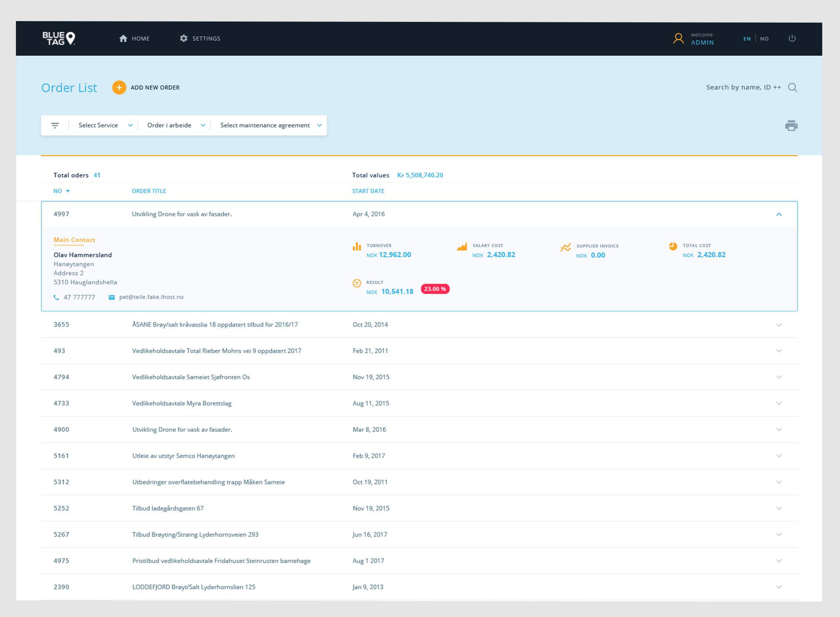Click the Blue Tag logo
The width and height of the screenshot is (840, 617).
(59, 39)
